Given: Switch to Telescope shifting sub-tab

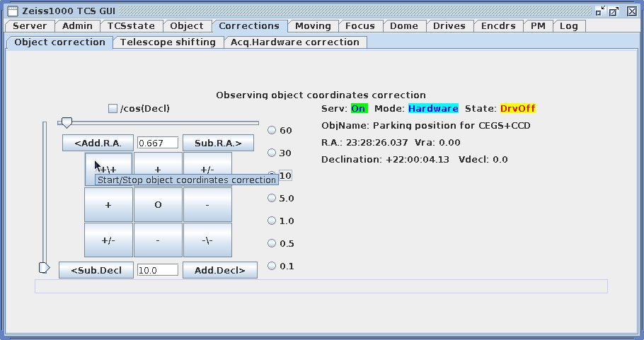Looking at the screenshot, I should [168, 42].
